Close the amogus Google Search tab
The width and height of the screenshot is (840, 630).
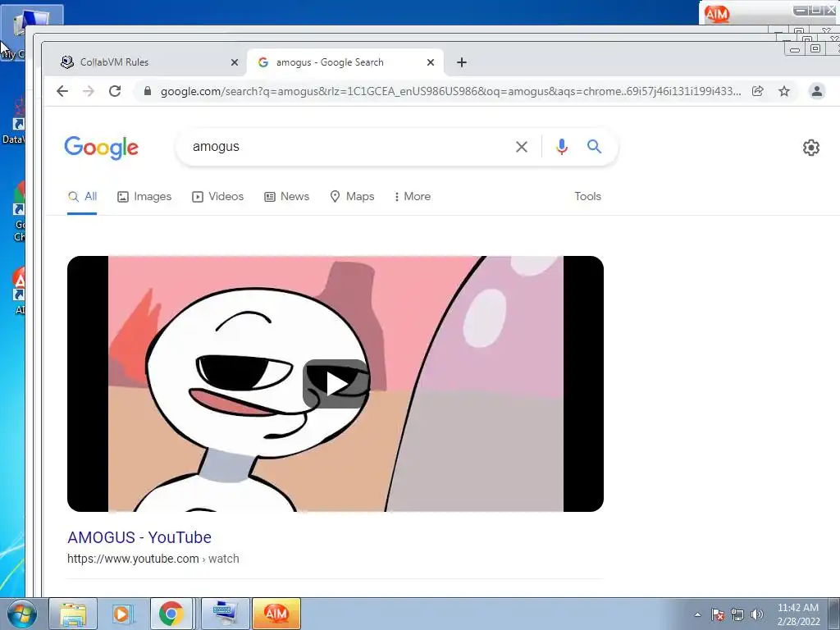tap(430, 62)
